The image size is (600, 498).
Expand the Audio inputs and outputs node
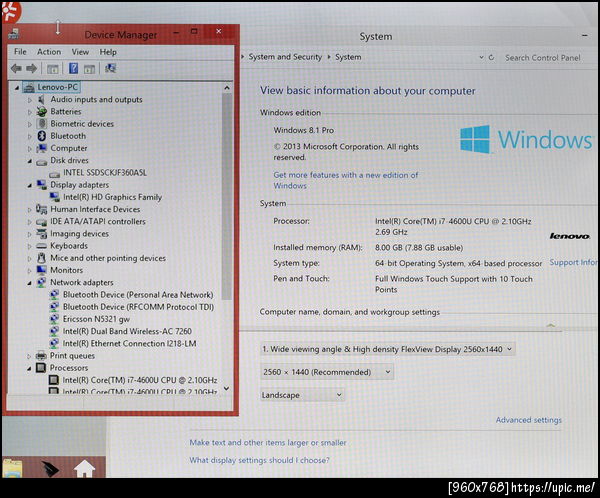[x=29, y=100]
